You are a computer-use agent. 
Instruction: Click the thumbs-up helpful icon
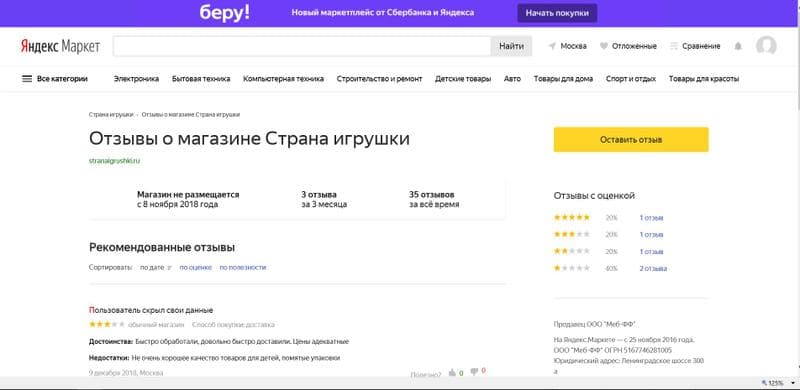click(452, 373)
